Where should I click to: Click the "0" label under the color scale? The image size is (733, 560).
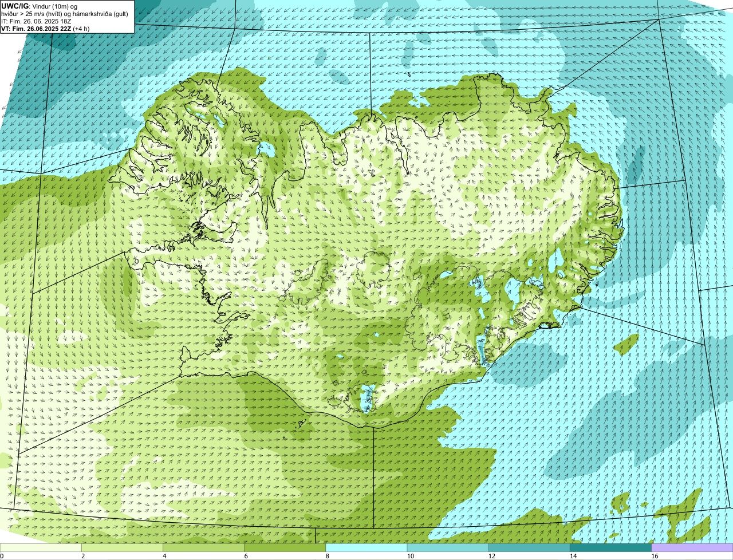coord(2,556)
